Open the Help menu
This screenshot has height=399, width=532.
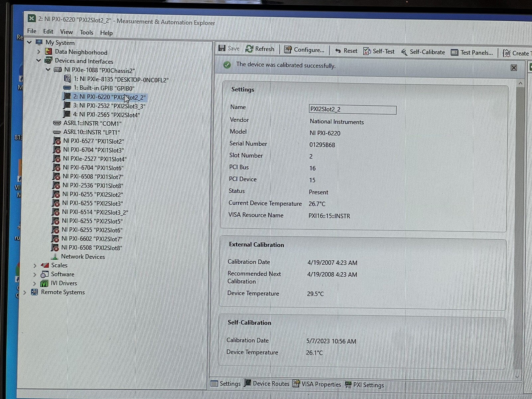tap(106, 33)
